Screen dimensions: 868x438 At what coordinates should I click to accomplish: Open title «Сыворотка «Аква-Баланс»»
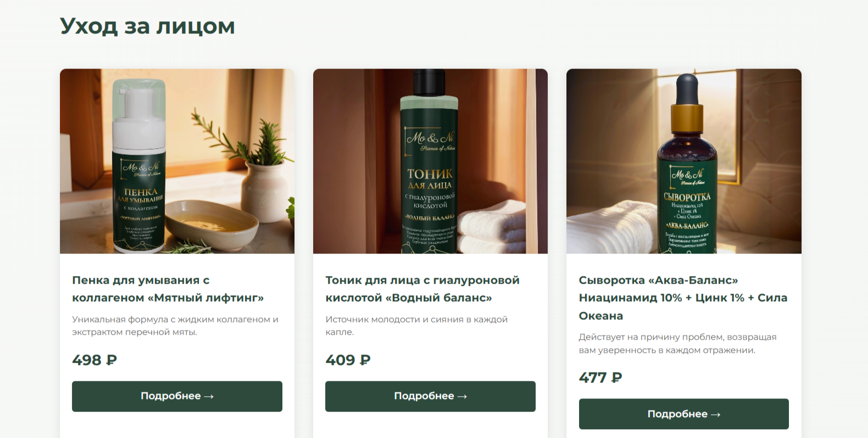683,297
